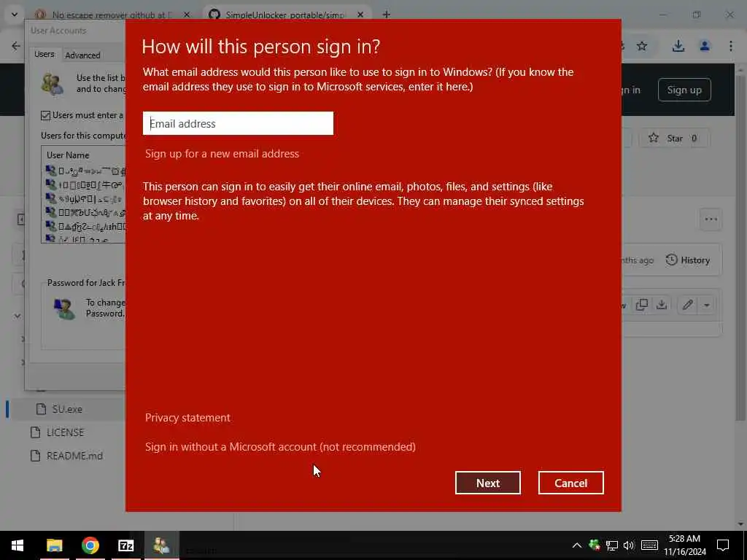This screenshot has height=560, width=747.
Task: Star the GitHub repository
Action: click(673, 138)
